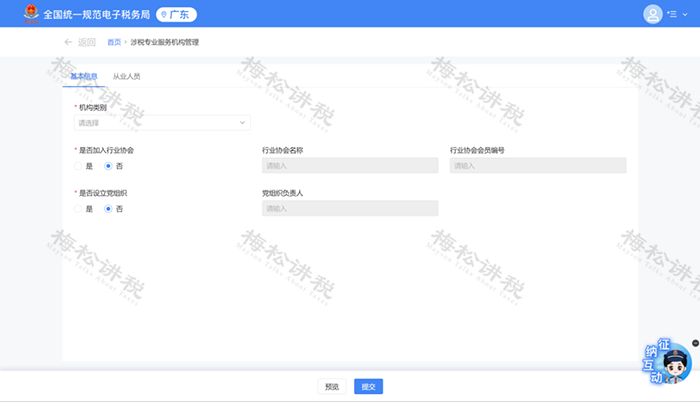Click the national tax emblem logo
The height and width of the screenshot is (402, 700).
tap(31, 14)
